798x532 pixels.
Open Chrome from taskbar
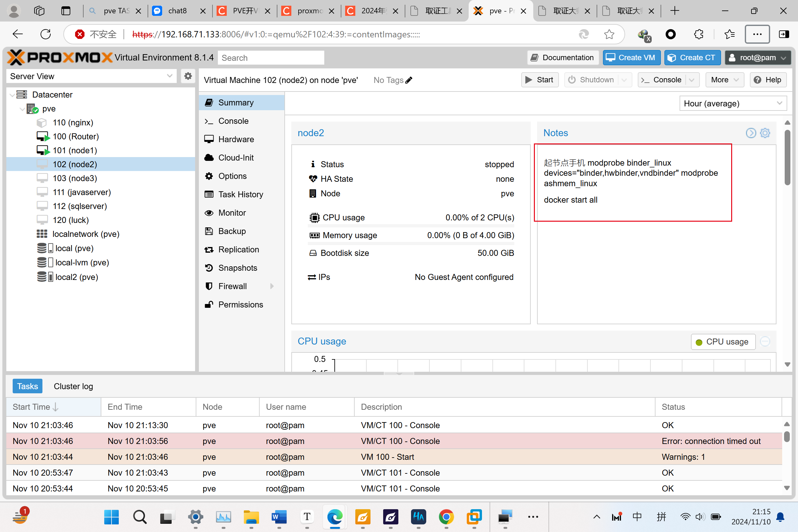click(x=446, y=517)
